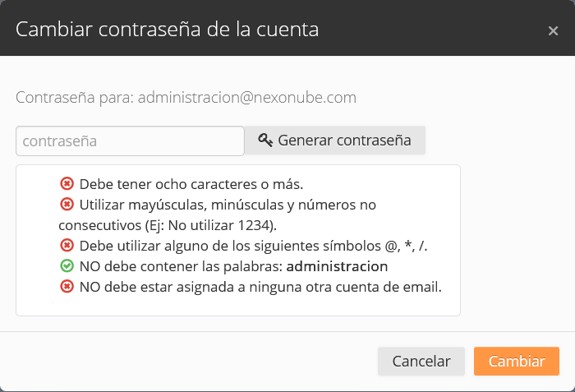Click the 'NO debe contener las palabras' rule text
This screenshot has width=575, height=392.
pyautogui.click(x=181, y=266)
